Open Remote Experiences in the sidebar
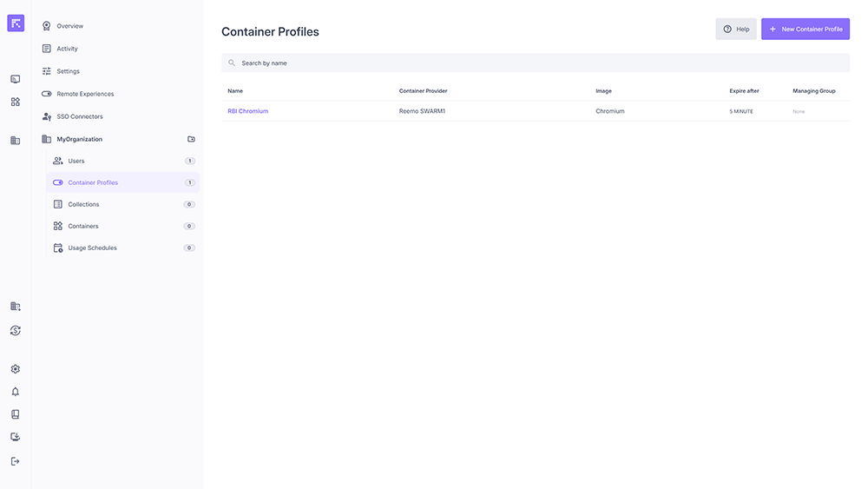The width and height of the screenshot is (868, 489). click(85, 94)
